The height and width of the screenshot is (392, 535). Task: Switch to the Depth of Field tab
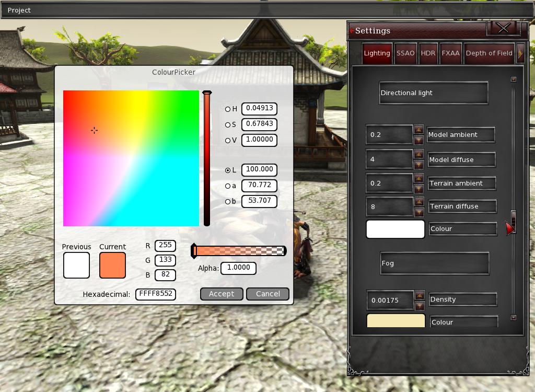[x=489, y=53]
